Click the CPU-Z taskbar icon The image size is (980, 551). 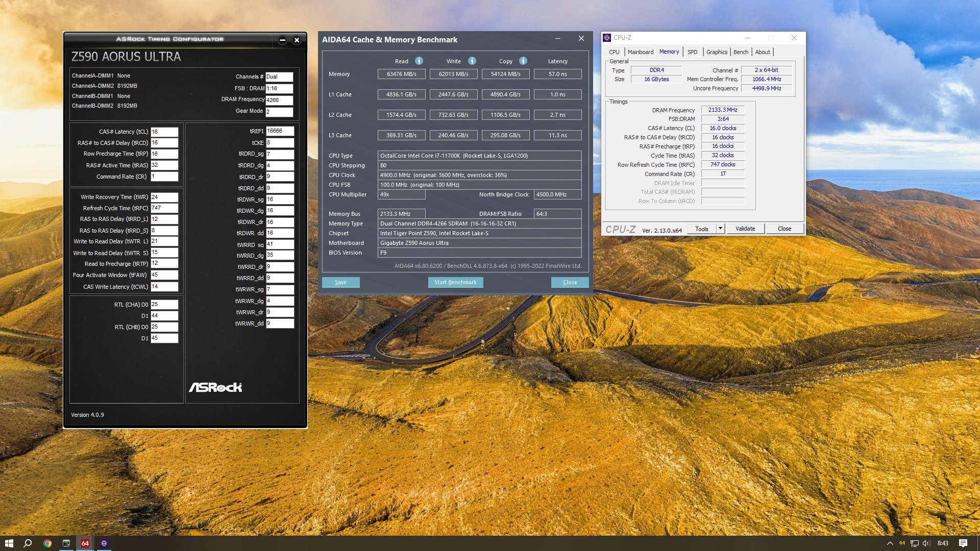(x=104, y=543)
